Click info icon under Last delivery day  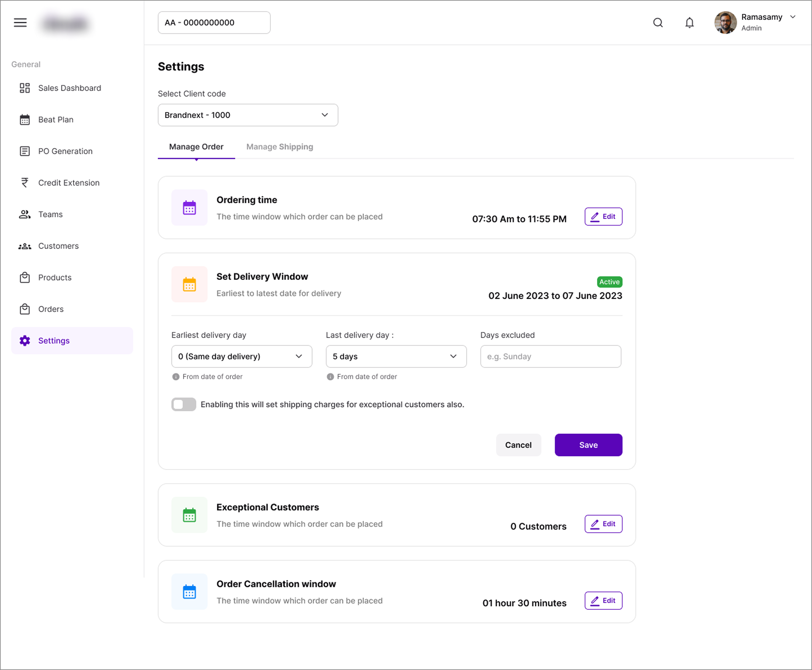point(330,377)
